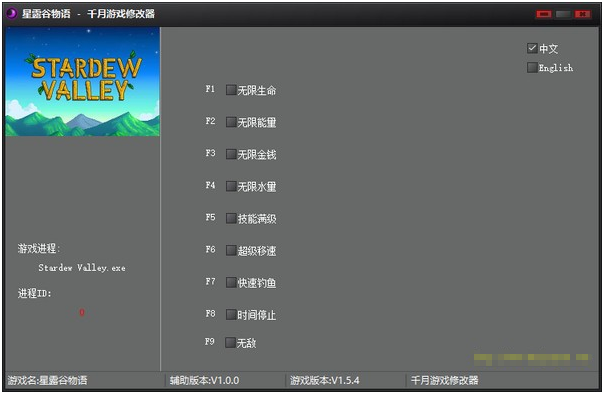This screenshot has width=604, height=394.
Task: Click the F3 hotkey label
Action: coord(210,153)
